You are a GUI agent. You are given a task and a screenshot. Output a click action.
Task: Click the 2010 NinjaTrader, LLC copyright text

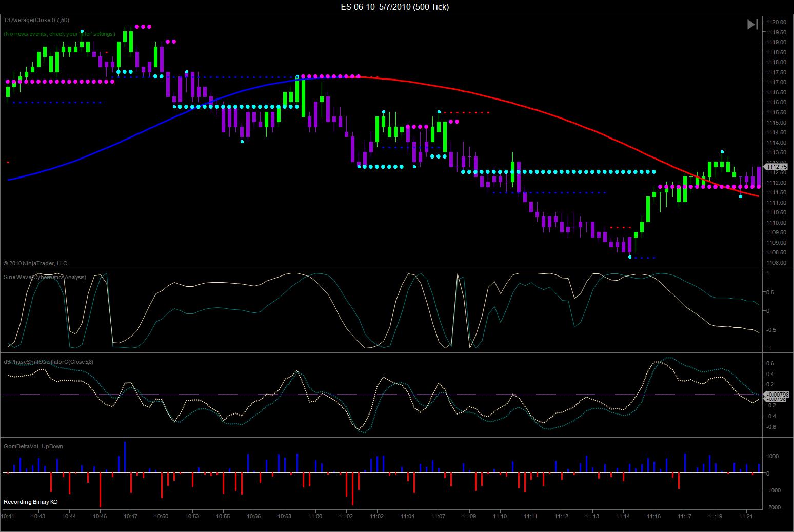(x=35, y=263)
